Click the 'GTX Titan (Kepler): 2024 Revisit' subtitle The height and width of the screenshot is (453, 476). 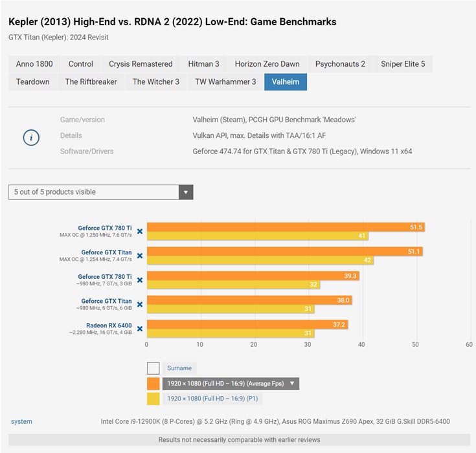coord(58,38)
